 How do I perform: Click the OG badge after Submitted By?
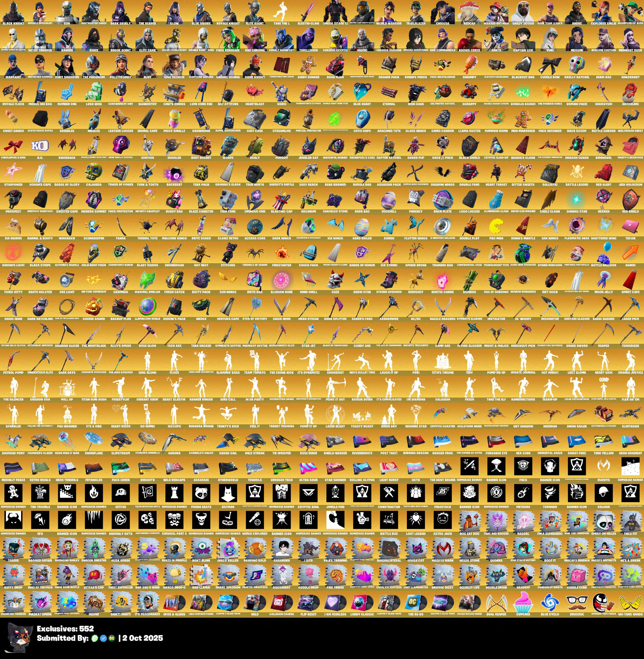tap(112, 638)
